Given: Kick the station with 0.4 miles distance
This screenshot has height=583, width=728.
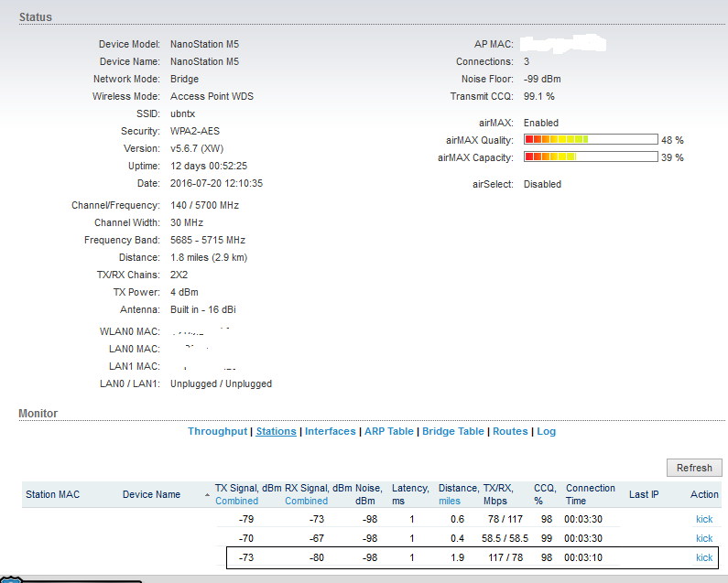Looking at the screenshot, I should pos(703,538).
